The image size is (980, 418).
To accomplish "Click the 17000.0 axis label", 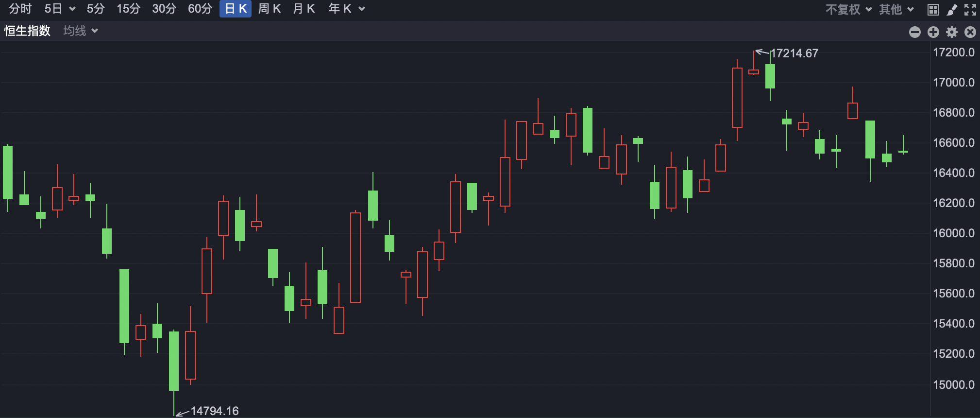I will pyautogui.click(x=954, y=83).
